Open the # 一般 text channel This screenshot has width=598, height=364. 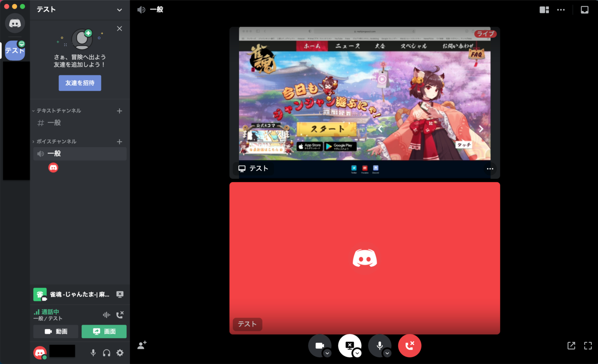(x=80, y=123)
